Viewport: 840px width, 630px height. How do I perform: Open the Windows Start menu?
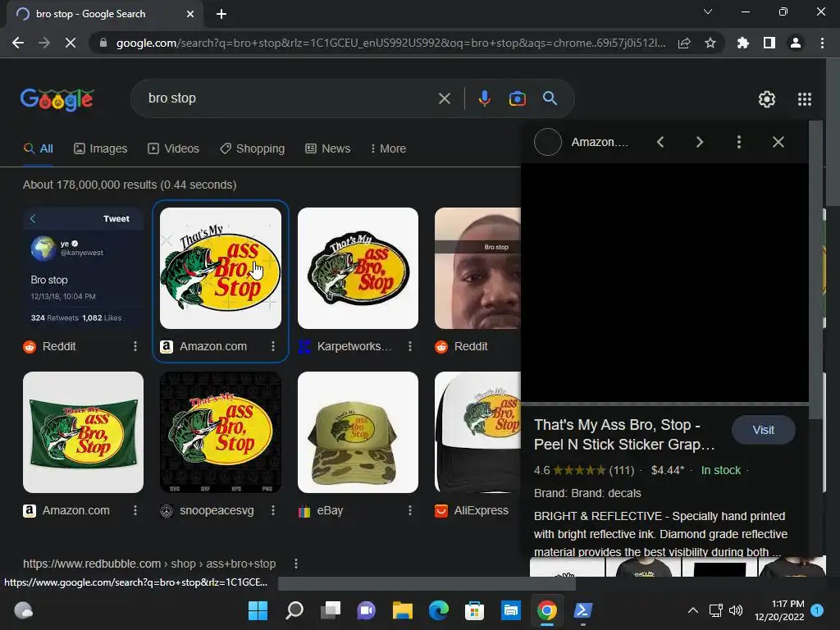click(x=258, y=610)
